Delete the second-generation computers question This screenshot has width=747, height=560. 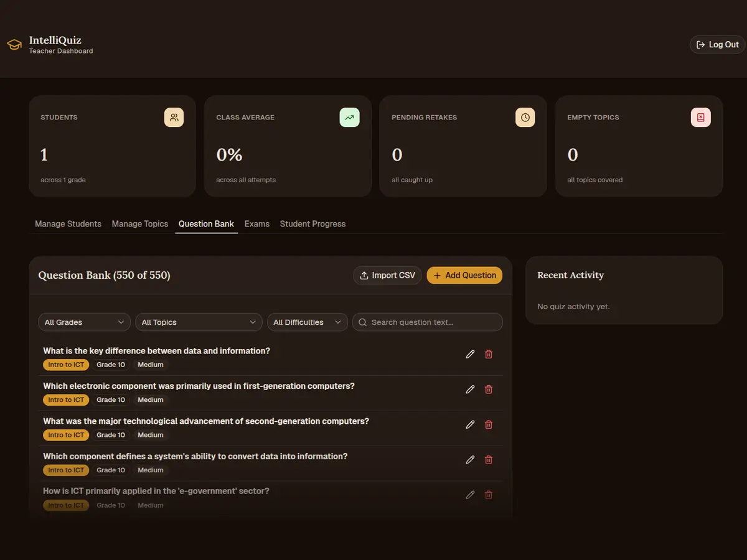tap(489, 424)
